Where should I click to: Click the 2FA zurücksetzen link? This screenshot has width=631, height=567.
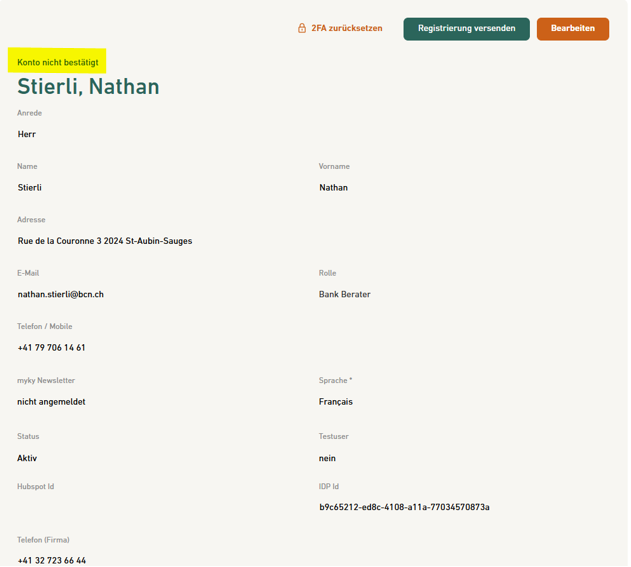[346, 29]
